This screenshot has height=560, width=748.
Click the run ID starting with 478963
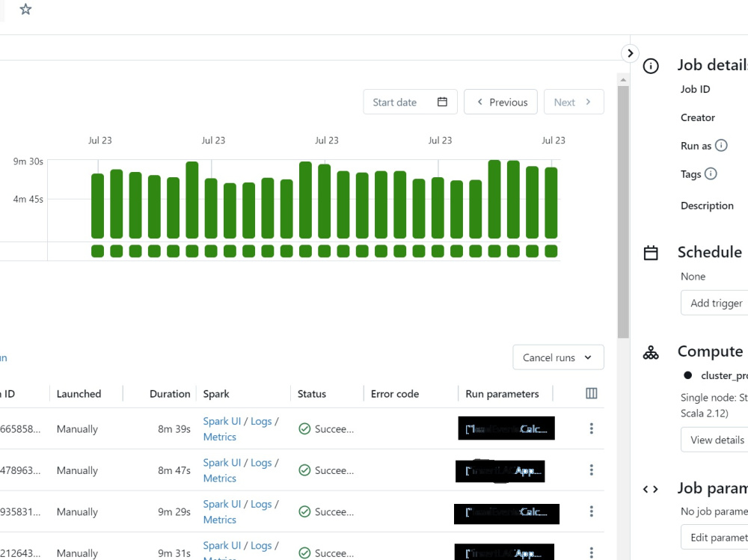tap(20, 470)
